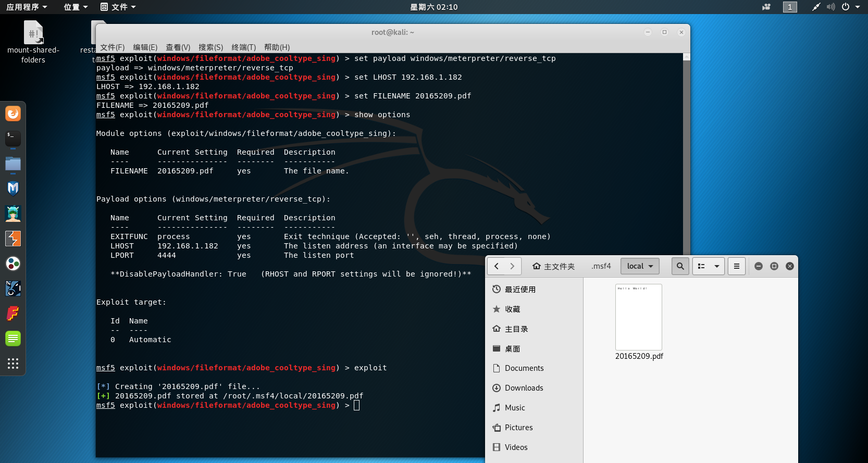Open terminal Help (帮助) menu
Image resolution: width=868 pixels, height=463 pixels.
click(x=277, y=47)
